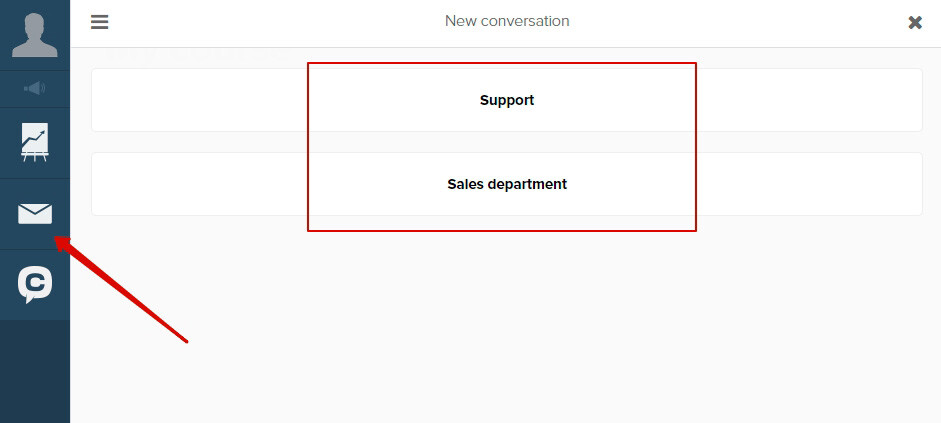Toggle the sidebar sound notifications speaker
Screen dimensions: 941x423
click(x=35, y=89)
